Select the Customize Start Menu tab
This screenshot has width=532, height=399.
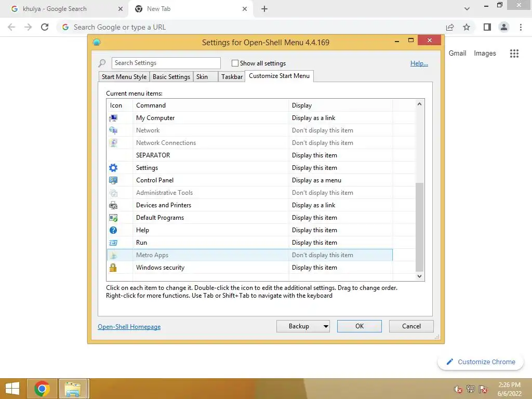click(279, 76)
